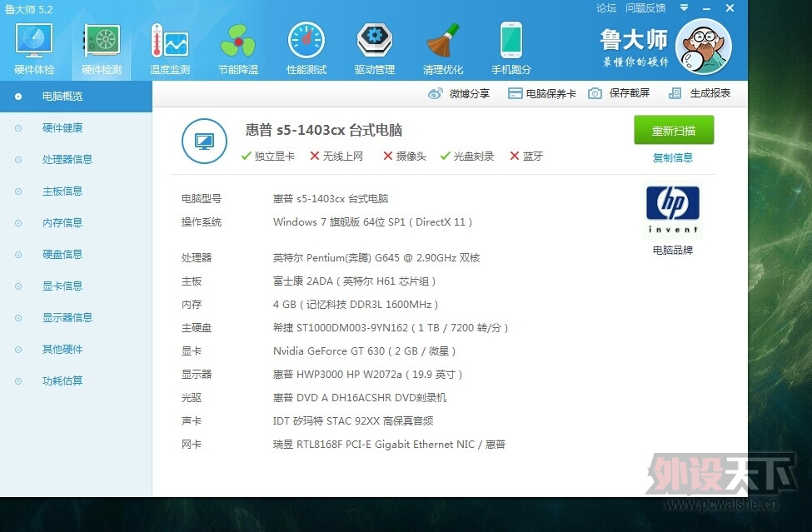Click the 4 GB DDR3L memory value
This screenshot has height=532, width=812.
[x=356, y=304]
